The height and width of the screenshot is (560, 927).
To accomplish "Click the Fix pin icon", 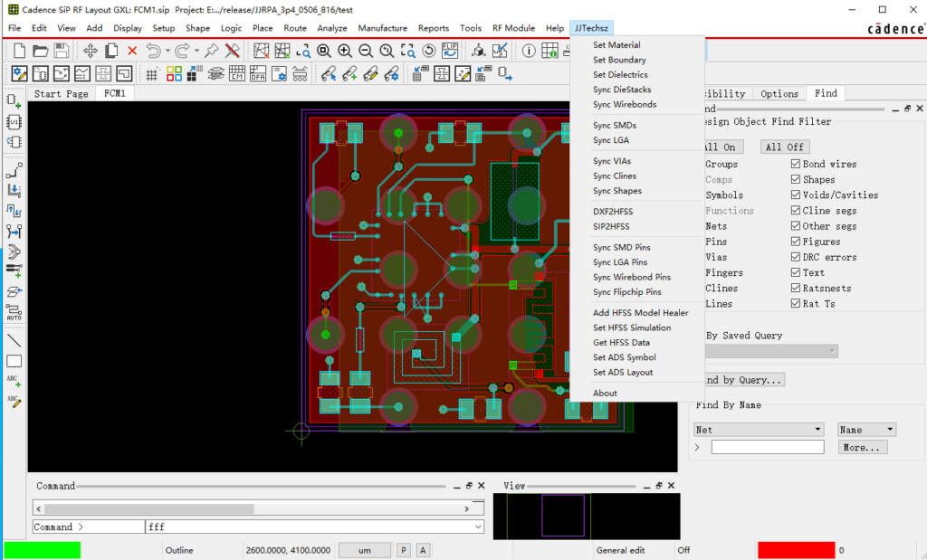I will coord(211,51).
